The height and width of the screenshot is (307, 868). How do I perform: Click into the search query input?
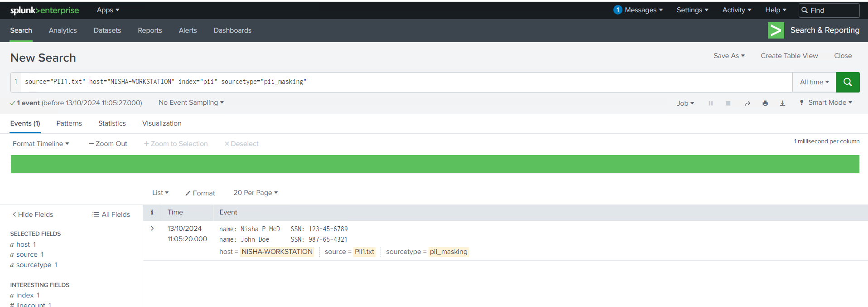pos(408,82)
